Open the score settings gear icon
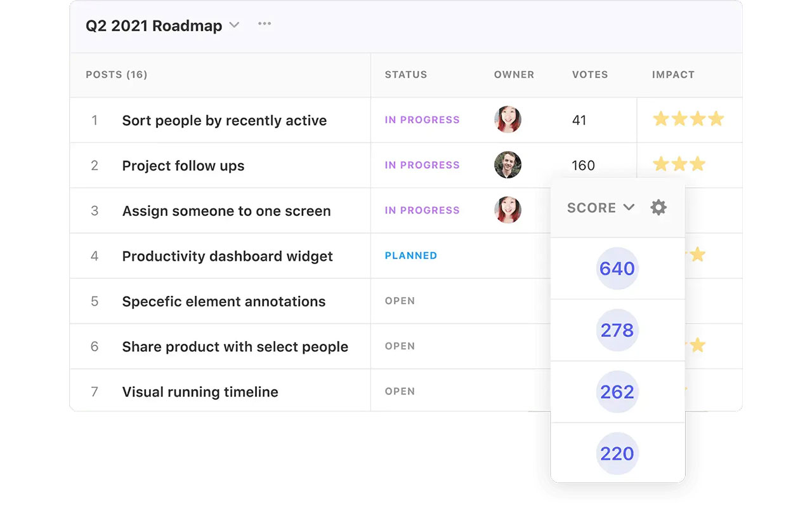 [658, 208]
